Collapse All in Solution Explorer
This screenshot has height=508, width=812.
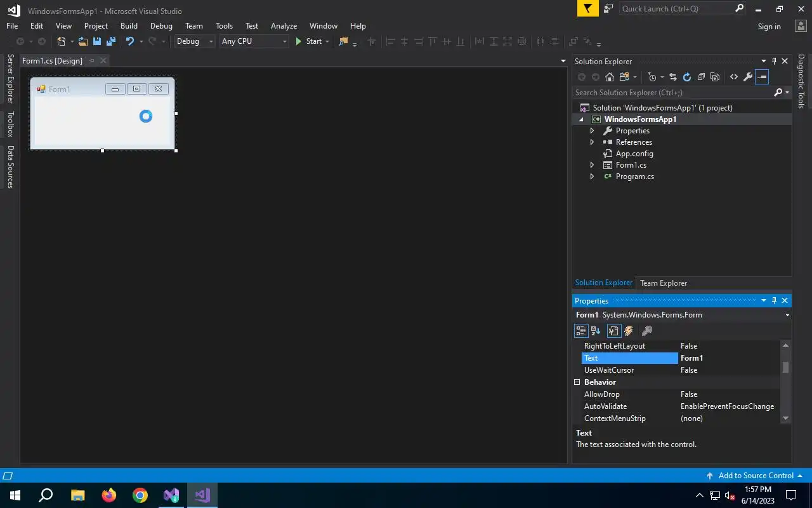point(701,77)
